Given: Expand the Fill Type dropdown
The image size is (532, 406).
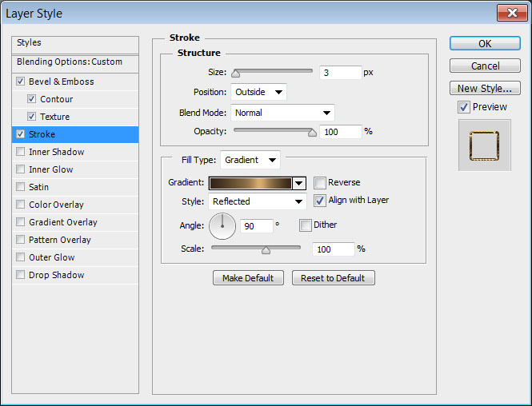Looking at the screenshot, I should 250,160.
